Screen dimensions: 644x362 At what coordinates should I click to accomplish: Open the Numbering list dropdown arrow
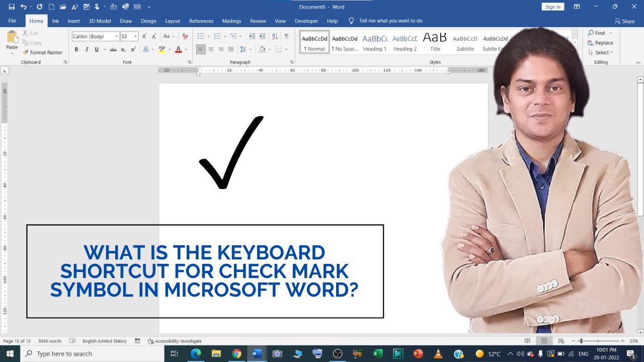[225, 36]
